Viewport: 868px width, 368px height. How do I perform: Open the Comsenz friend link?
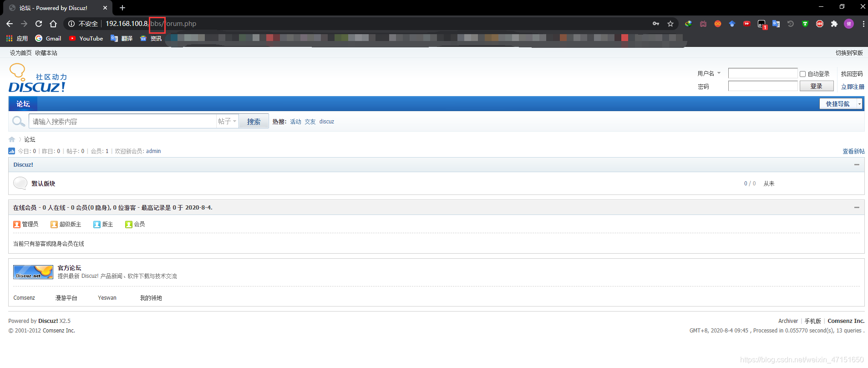pyautogui.click(x=24, y=298)
